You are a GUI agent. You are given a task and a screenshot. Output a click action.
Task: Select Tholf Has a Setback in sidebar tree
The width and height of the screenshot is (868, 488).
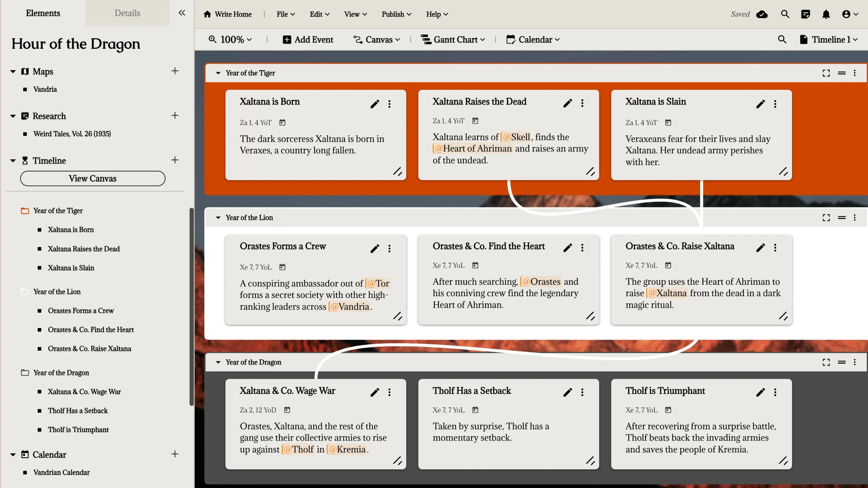point(78,410)
